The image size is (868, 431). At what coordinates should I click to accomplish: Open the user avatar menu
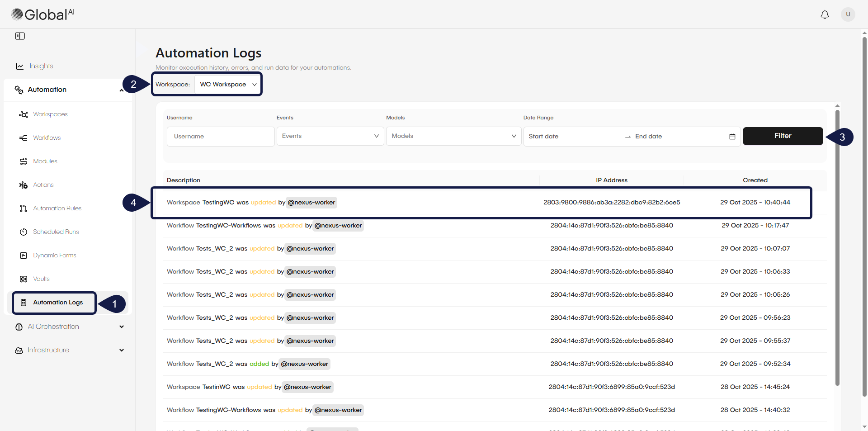(x=848, y=14)
